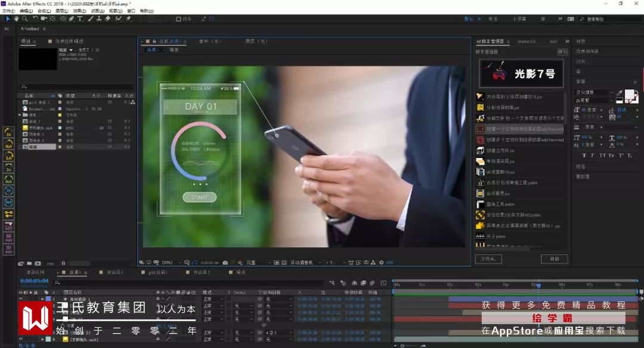The height and width of the screenshot is (348, 644).
Task: Toggle faux italic style button
Action: click(x=592, y=156)
